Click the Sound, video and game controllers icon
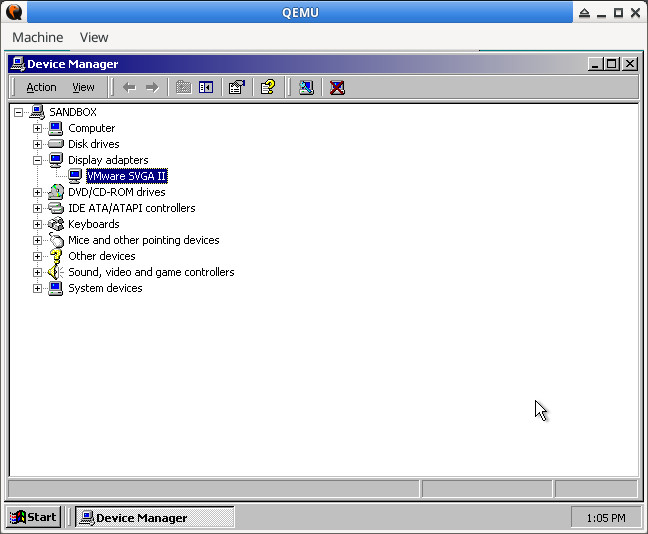The width and height of the screenshot is (648, 534). (x=56, y=272)
